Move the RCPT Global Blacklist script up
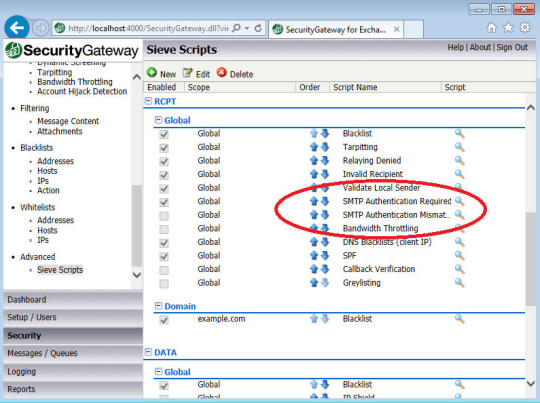 point(314,133)
